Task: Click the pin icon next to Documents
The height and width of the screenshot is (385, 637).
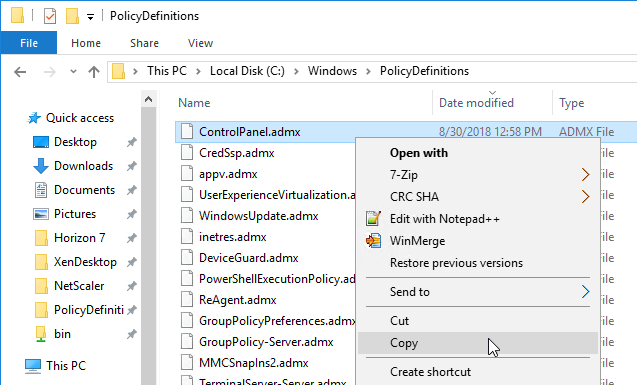Action: (132, 190)
